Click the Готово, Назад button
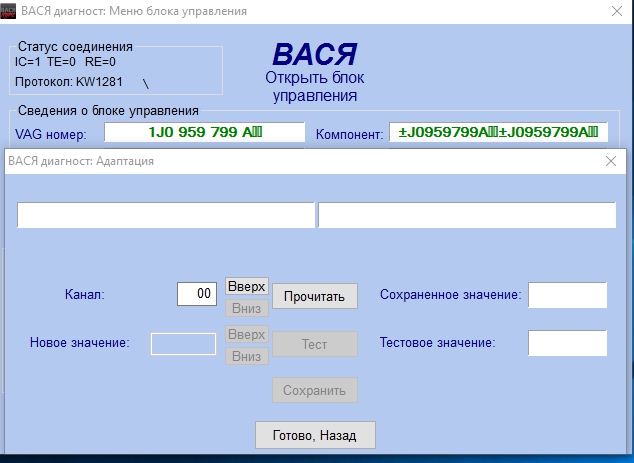Screen dimensions: 634x463 (316, 435)
